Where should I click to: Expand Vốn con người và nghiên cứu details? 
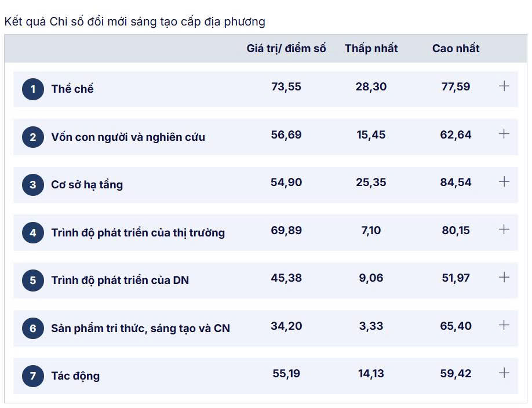pos(504,134)
